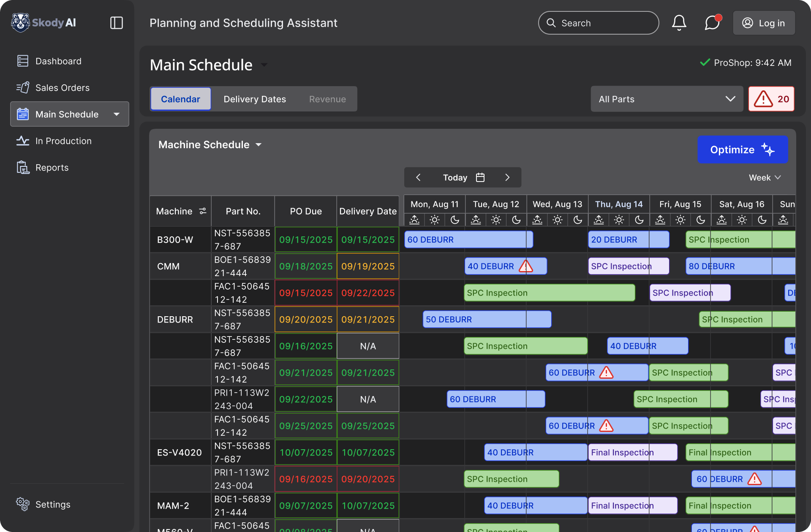Image resolution: width=811 pixels, height=532 pixels.
Task: Open the notifications bell
Action: (679, 23)
